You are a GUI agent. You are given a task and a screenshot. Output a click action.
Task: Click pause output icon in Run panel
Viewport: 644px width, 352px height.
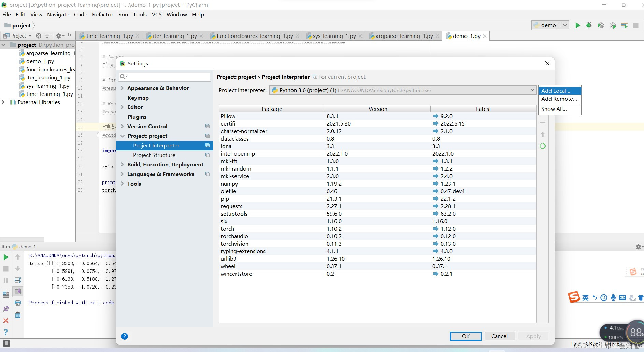[x=6, y=280]
